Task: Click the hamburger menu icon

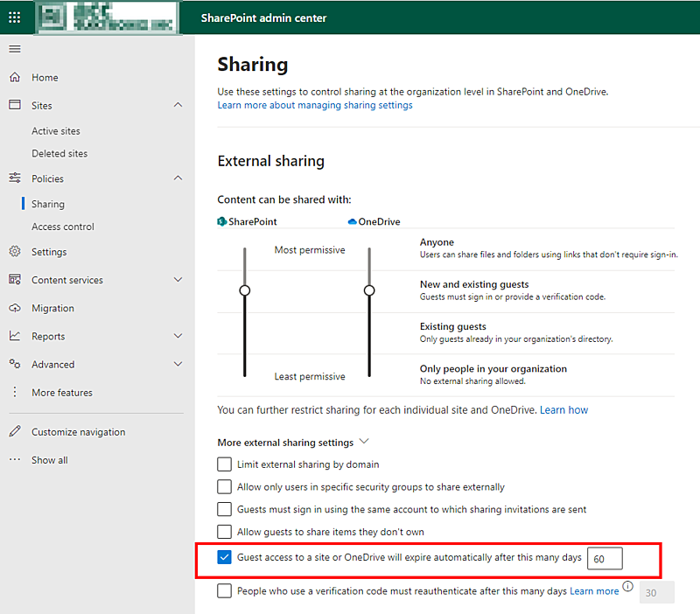Action: click(x=14, y=48)
